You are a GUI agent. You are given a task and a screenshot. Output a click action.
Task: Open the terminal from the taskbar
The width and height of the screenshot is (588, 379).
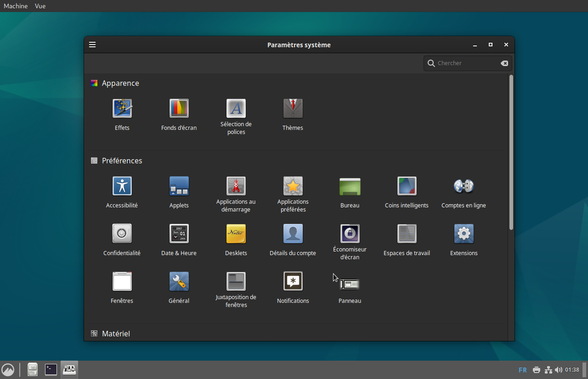click(x=51, y=369)
